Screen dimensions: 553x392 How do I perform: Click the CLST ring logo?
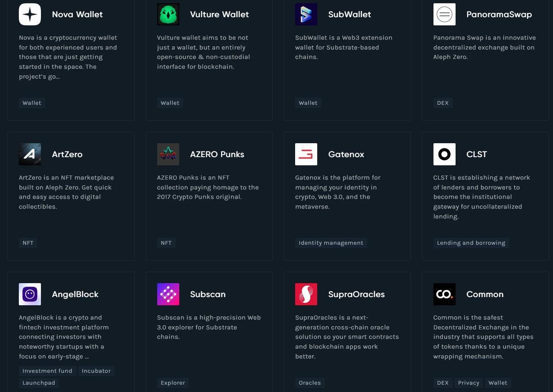coord(445,154)
